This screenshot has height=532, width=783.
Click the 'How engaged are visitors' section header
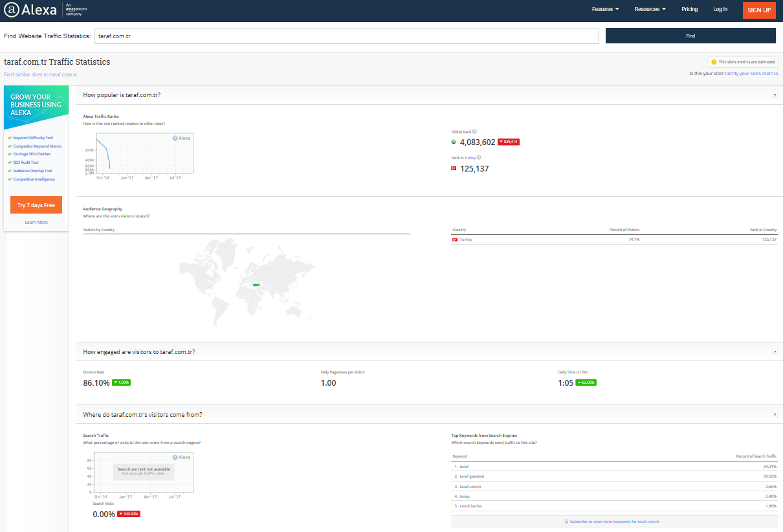pos(139,352)
